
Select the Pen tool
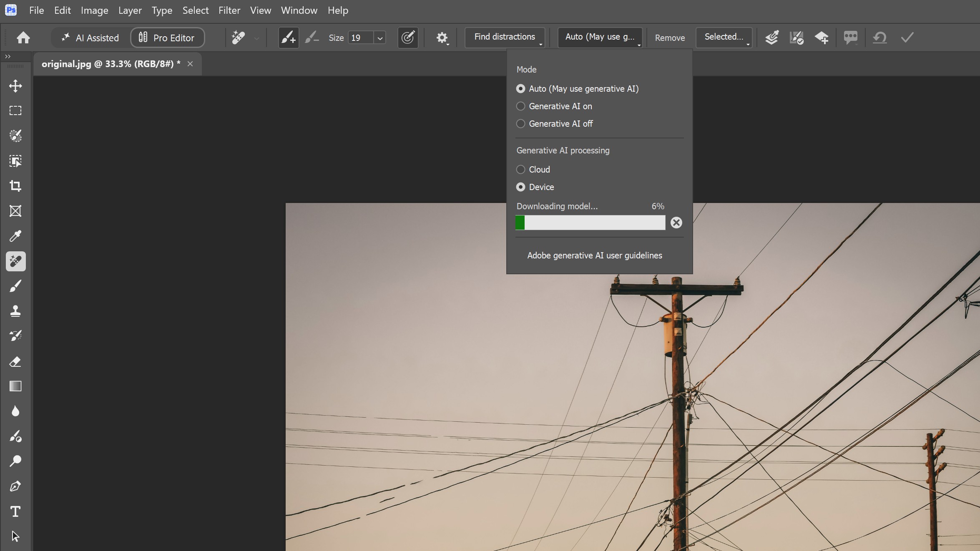coord(15,486)
